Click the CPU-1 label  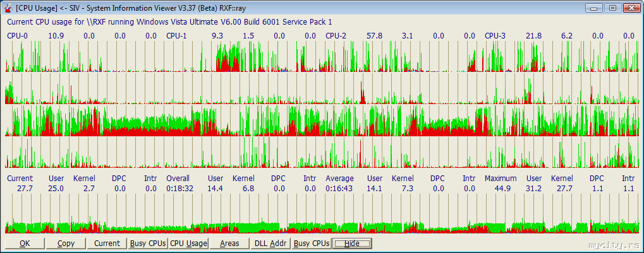[176, 36]
